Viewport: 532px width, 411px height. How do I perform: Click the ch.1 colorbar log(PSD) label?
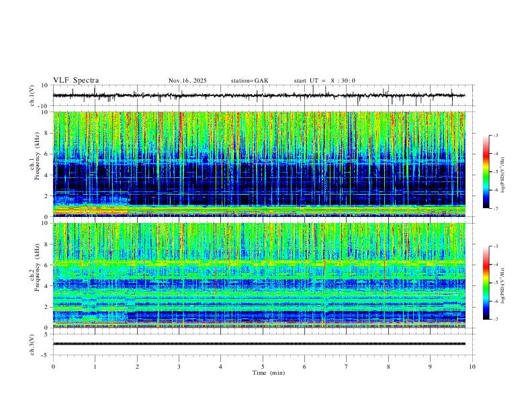pyautogui.click(x=502, y=175)
